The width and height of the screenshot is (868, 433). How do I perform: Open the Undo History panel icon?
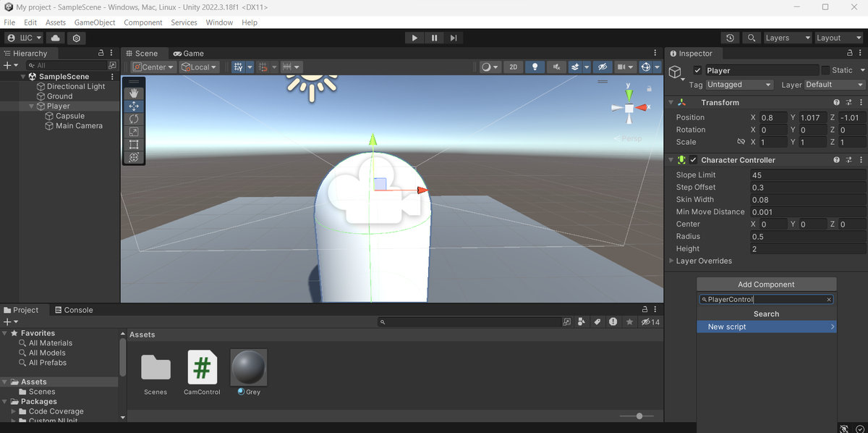[x=730, y=37]
